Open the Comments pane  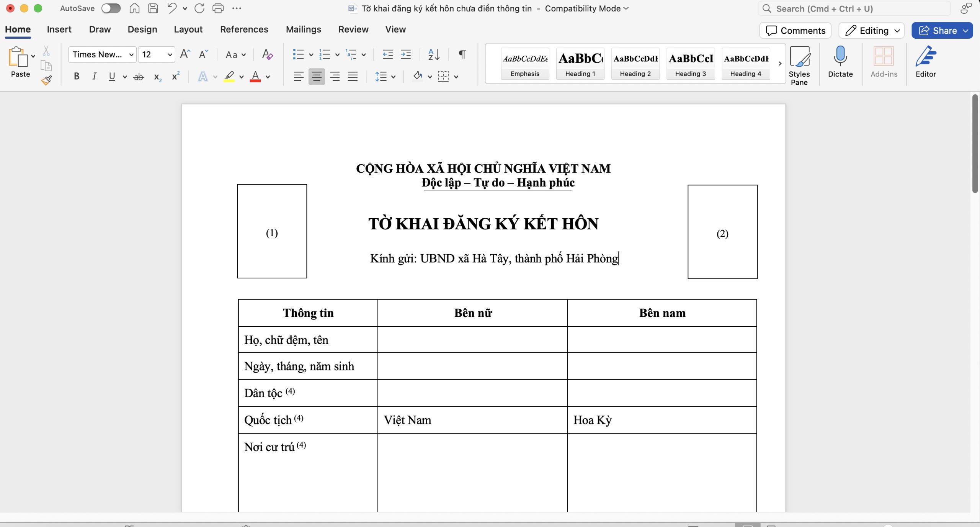[x=795, y=31]
